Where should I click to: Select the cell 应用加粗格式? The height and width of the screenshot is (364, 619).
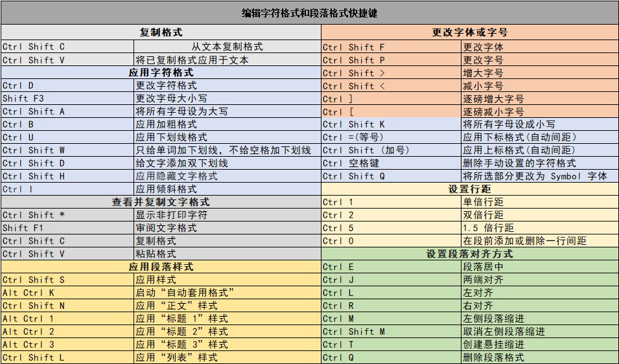pos(228,124)
